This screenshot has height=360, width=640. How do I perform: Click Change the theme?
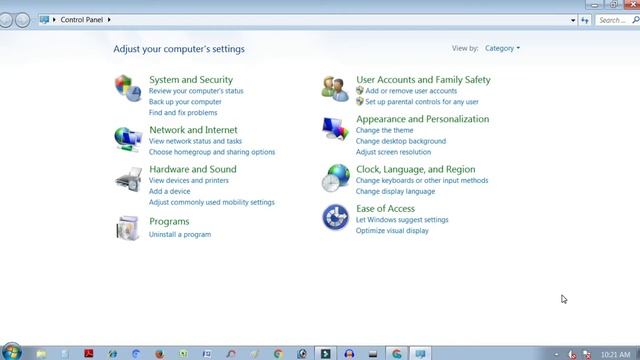pyautogui.click(x=384, y=130)
